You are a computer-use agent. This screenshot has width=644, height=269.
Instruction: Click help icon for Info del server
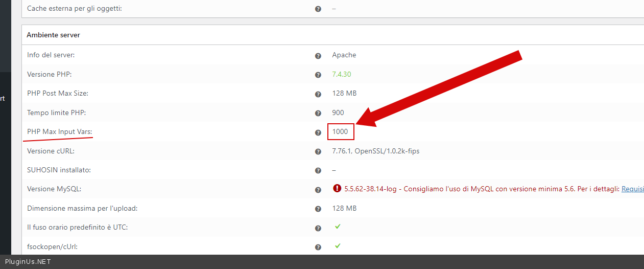click(318, 56)
